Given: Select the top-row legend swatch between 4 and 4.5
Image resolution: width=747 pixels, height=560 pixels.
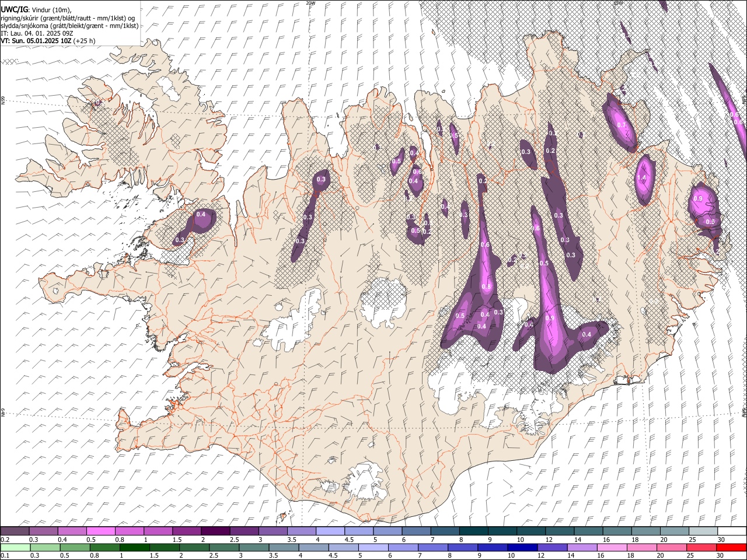Looking at the screenshot, I should (330, 531).
